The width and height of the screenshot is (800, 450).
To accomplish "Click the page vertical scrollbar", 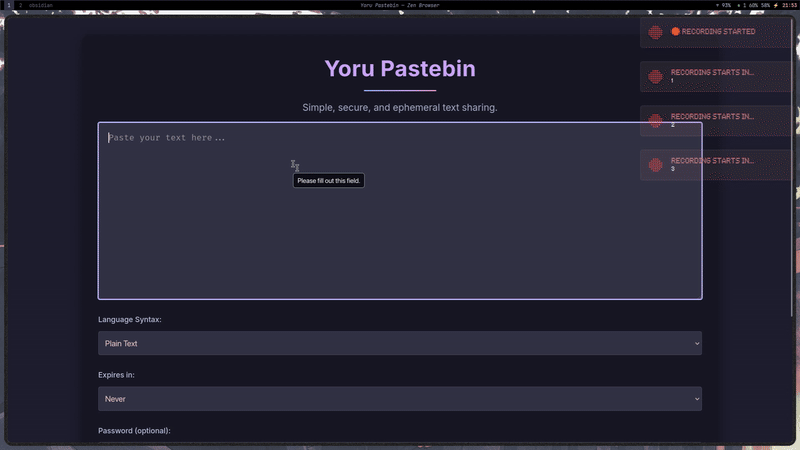I will tap(792, 168).
